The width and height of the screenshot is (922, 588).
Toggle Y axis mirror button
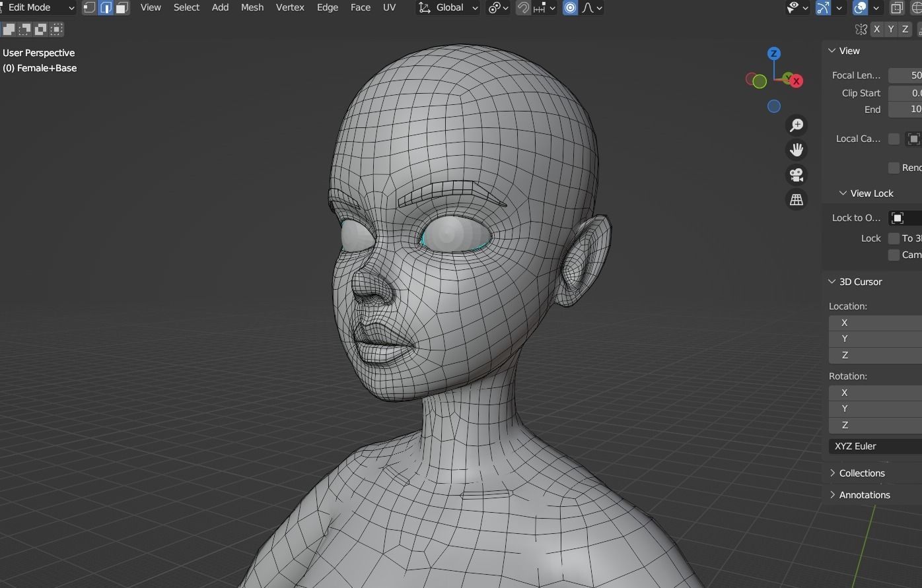pyautogui.click(x=891, y=29)
